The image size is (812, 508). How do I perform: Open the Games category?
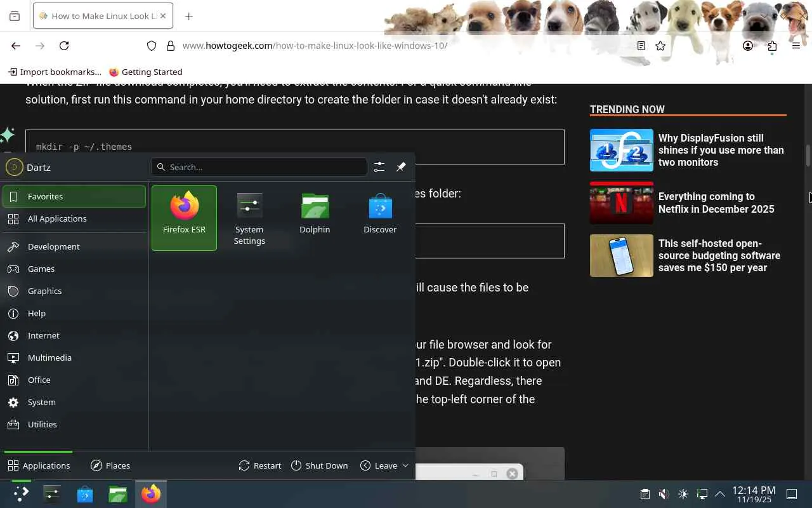pyautogui.click(x=74, y=269)
